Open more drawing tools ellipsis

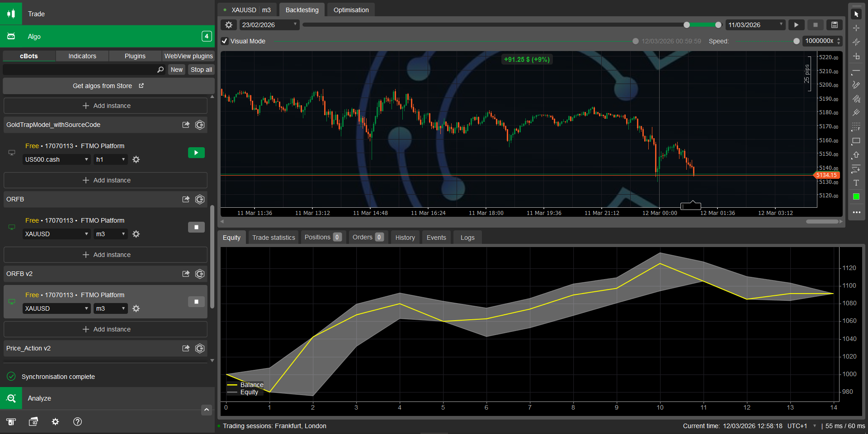(856, 212)
